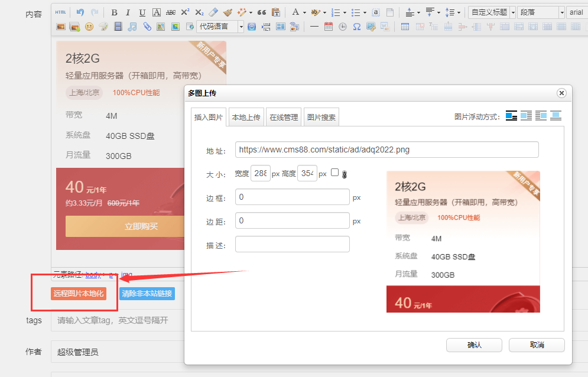Insert a horizontal rule using its toolbar icon

(313, 26)
